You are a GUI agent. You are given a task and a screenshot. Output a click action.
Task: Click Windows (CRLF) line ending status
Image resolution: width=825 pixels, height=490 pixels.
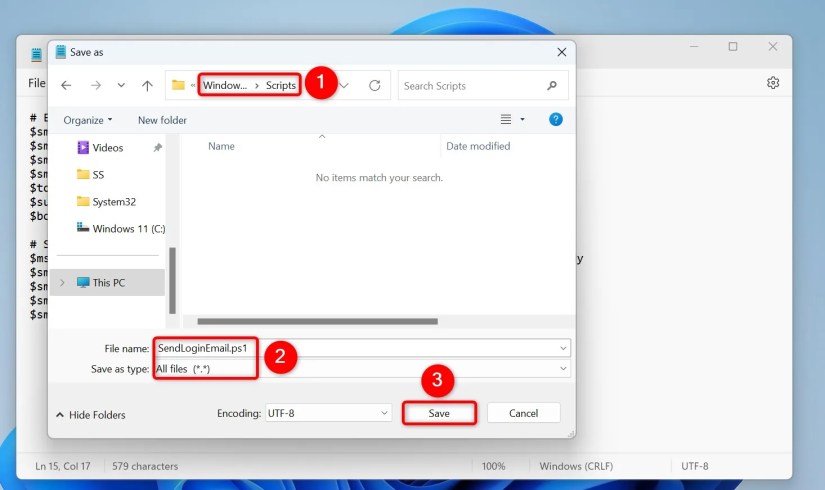tap(576, 466)
